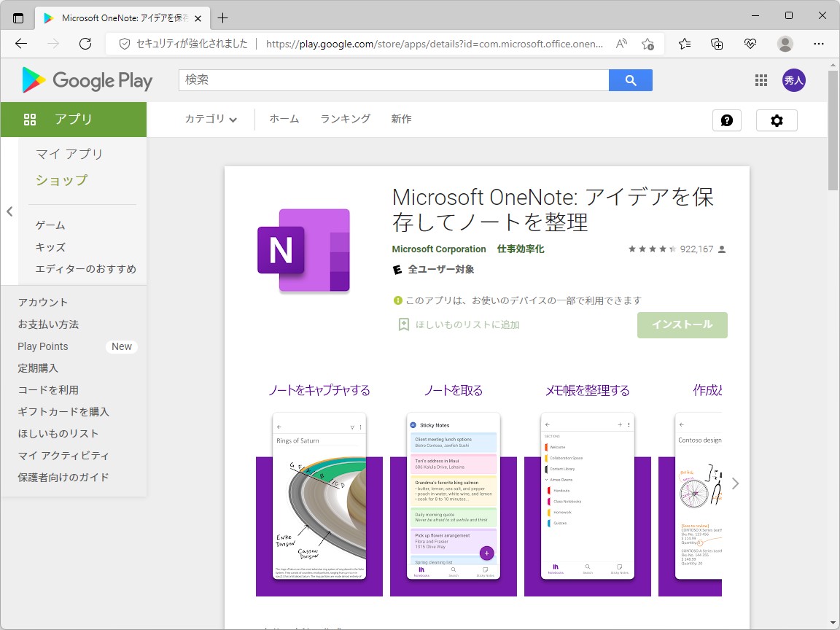Click the star rating 922,167 reviews
The width and height of the screenshot is (840, 630).
[677, 249]
